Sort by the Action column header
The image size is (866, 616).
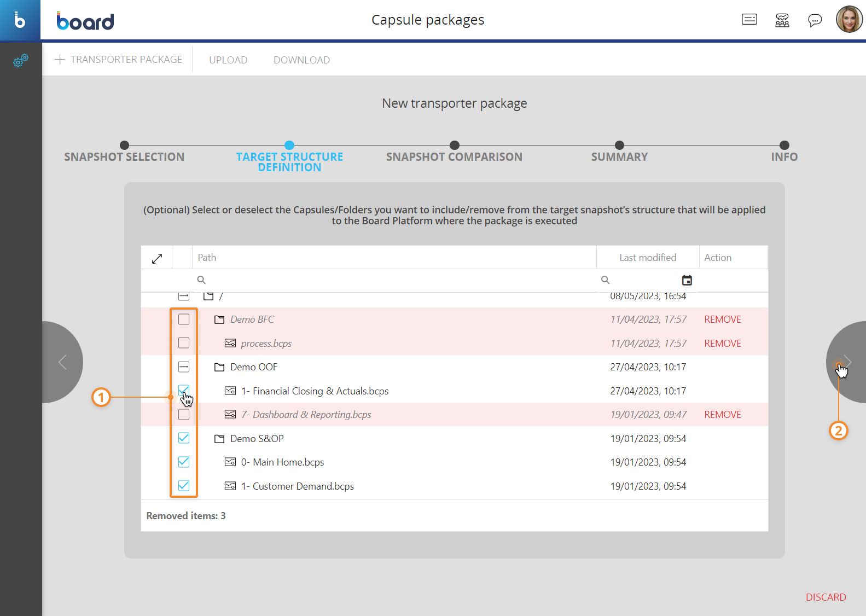click(733, 258)
